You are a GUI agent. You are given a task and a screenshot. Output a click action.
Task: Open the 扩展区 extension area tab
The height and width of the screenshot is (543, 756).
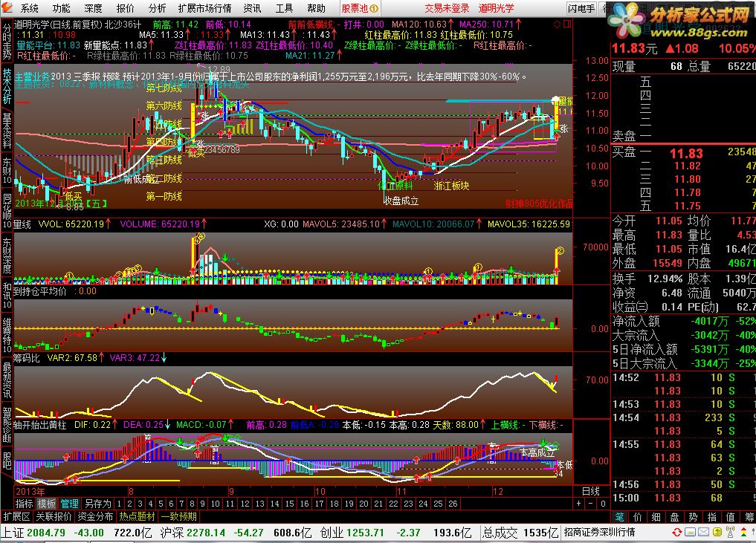tap(17, 516)
